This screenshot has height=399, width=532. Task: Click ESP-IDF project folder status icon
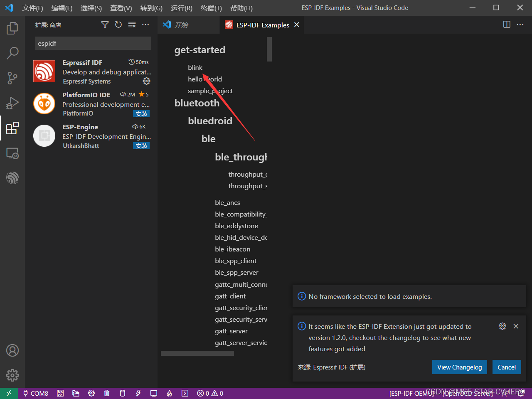click(76, 393)
